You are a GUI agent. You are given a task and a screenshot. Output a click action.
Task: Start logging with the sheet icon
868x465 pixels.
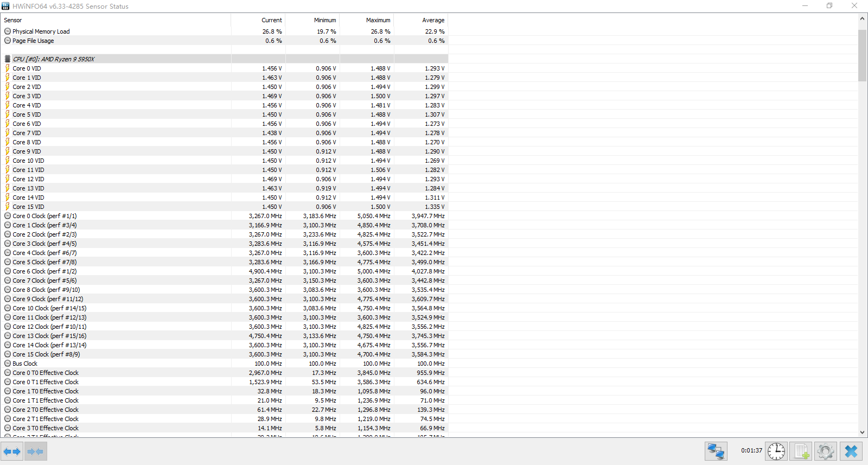[x=801, y=451]
